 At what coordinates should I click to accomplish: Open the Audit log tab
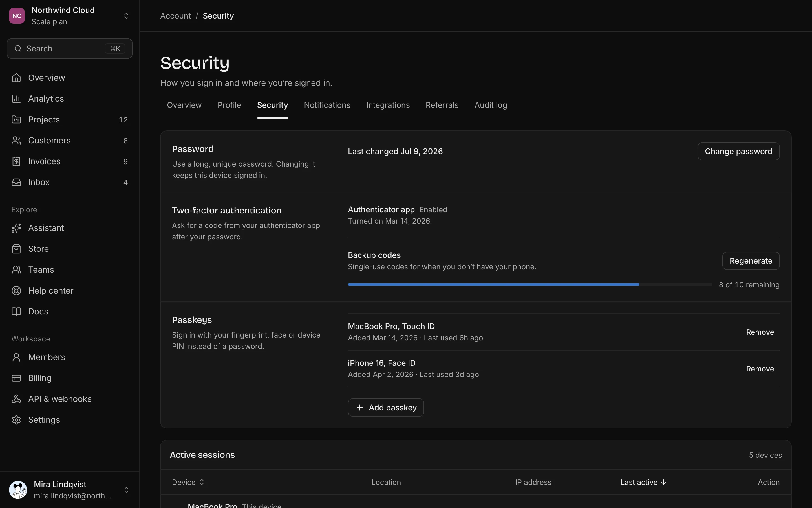point(491,105)
